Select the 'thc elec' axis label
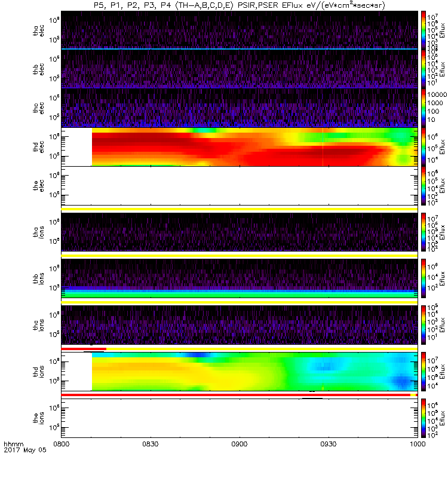This screenshot has height=478, width=448. pos(38,108)
